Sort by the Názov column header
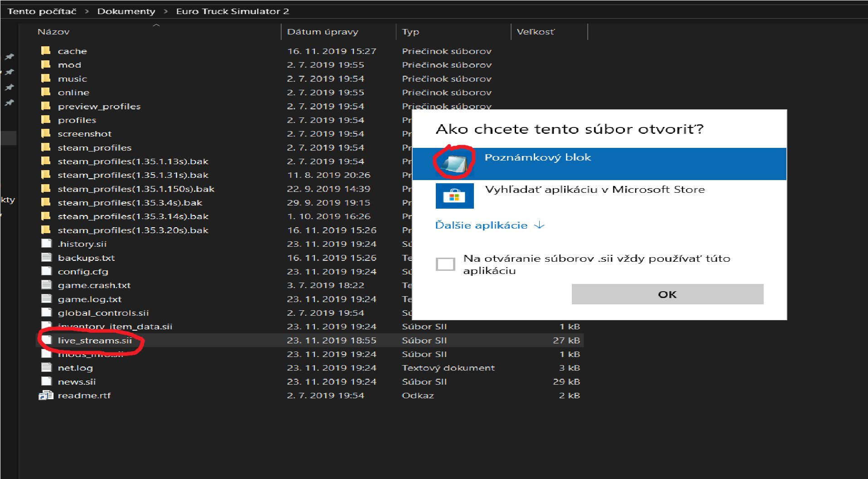868x479 pixels. 54,32
